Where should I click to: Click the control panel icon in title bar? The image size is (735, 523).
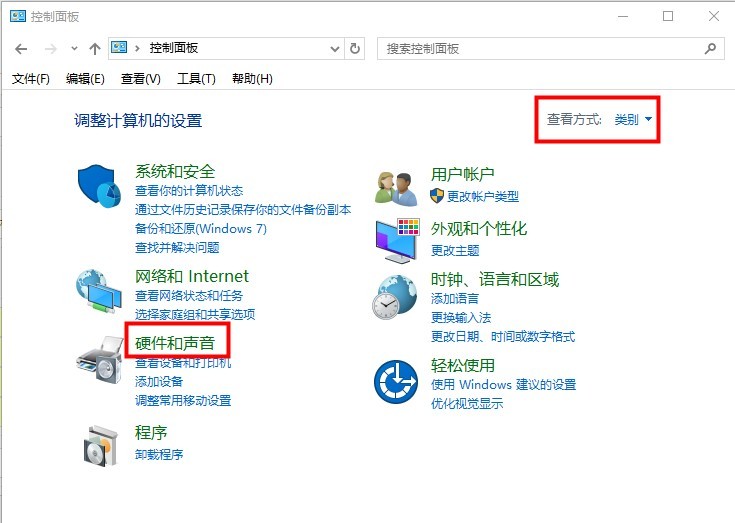pos(18,16)
